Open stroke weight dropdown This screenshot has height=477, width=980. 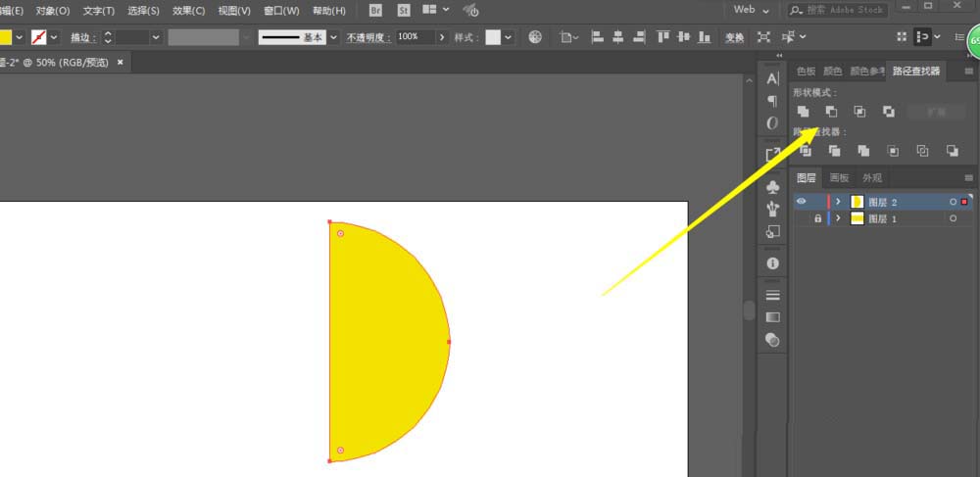[156, 37]
